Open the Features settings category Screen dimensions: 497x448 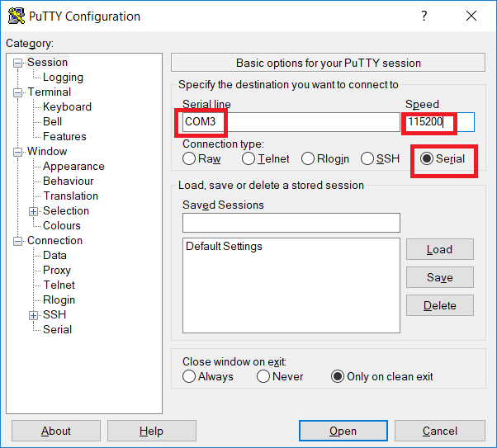[64, 137]
